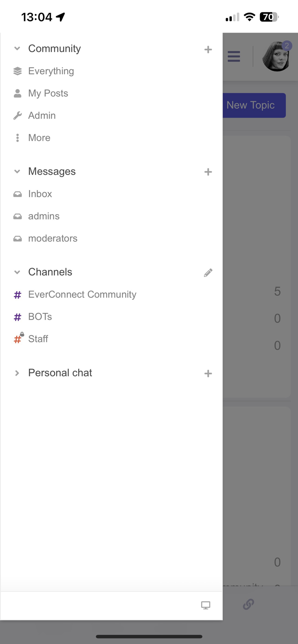Add new Personal chat via plus icon
This screenshot has height=644, width=298.
coord(208,373)
